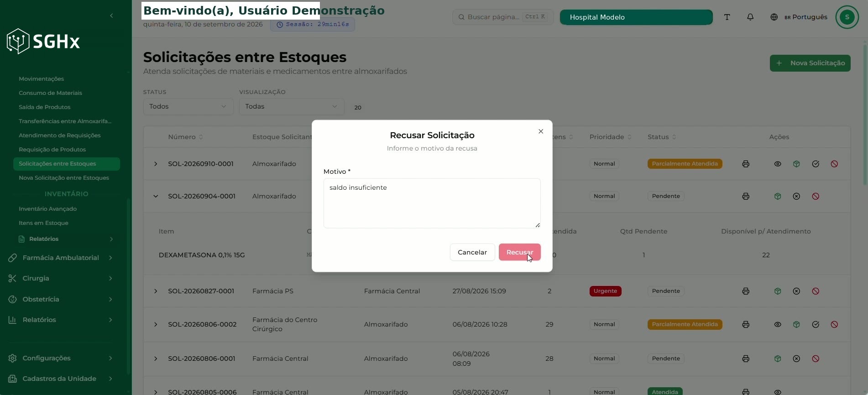The width and height of the screenshot is (868, 395).
Task: Expand the Farmácia Ambulatorial menu
Action: click(x=61, y=258)
